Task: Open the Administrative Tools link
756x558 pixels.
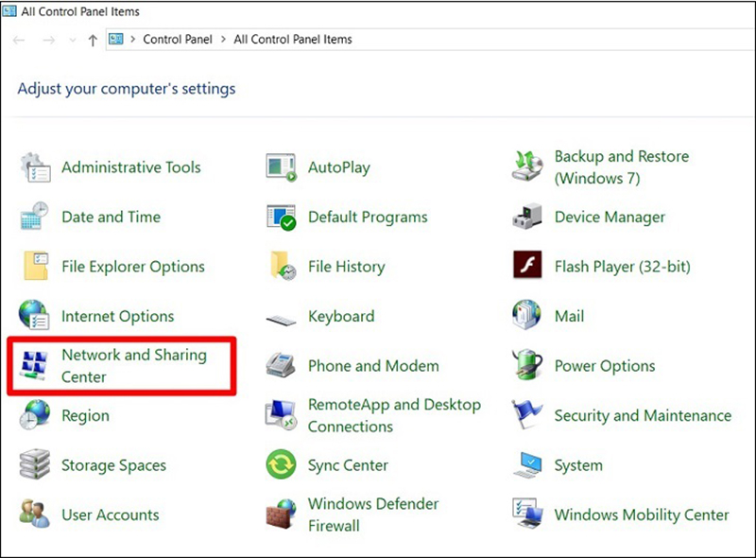Action: click(131, 167)
